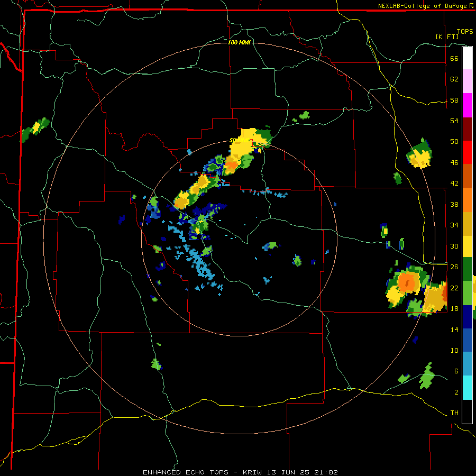Click the 46 legend value

[454, 163]
